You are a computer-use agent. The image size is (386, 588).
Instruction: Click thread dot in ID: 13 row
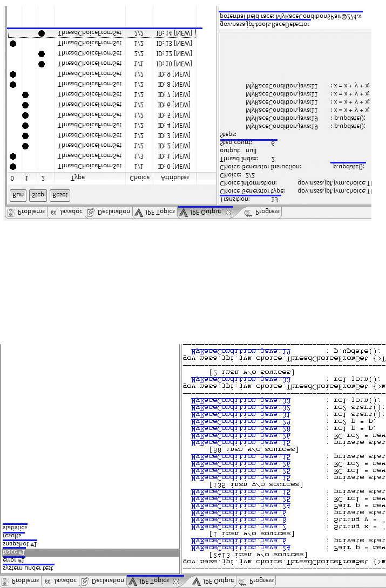[13, 44]
